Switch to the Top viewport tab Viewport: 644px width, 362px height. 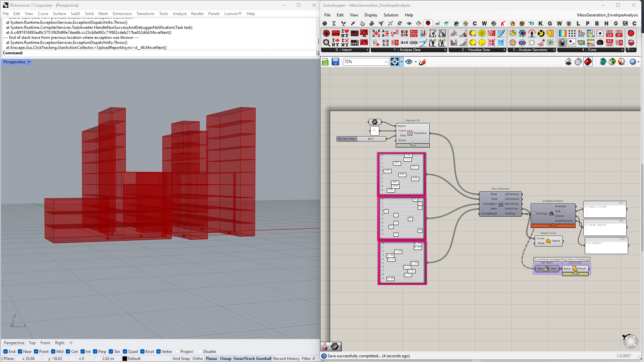point(32,343)
